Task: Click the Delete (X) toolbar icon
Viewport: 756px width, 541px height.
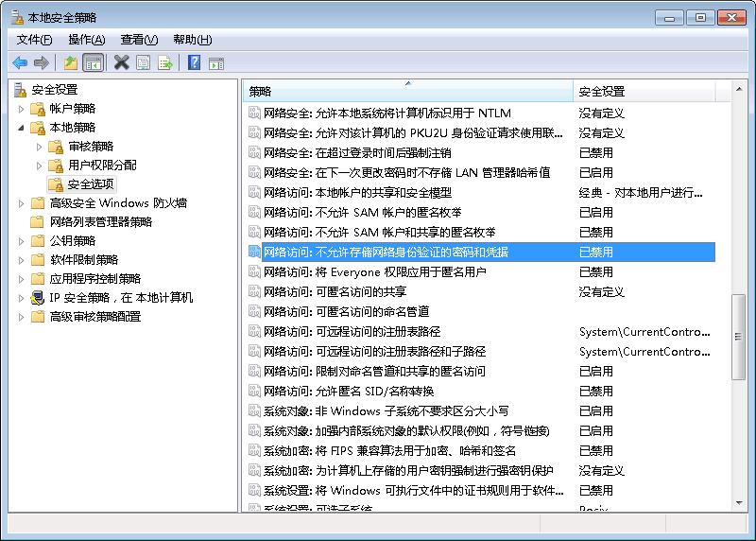Action: click(121, 63)
